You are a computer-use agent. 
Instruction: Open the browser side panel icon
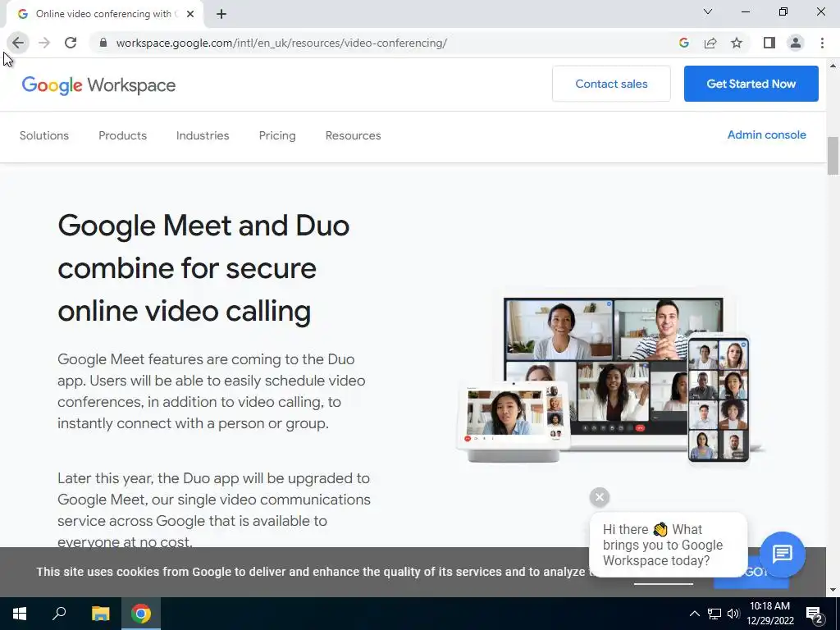769,43
